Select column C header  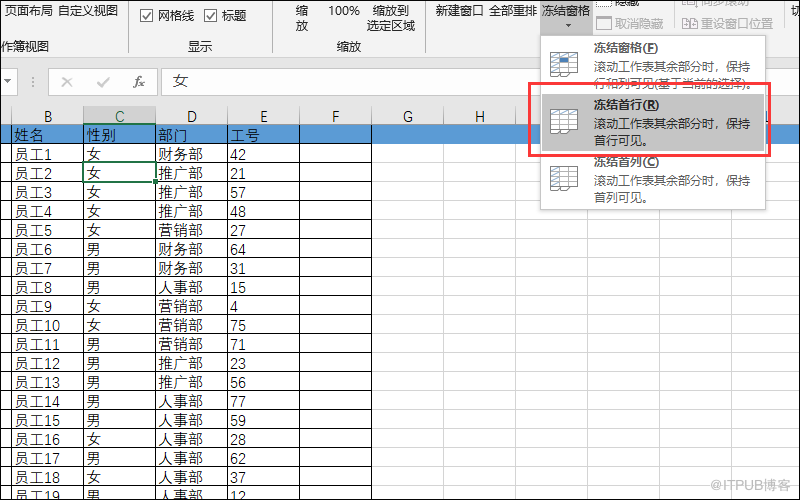click(119, 116)
